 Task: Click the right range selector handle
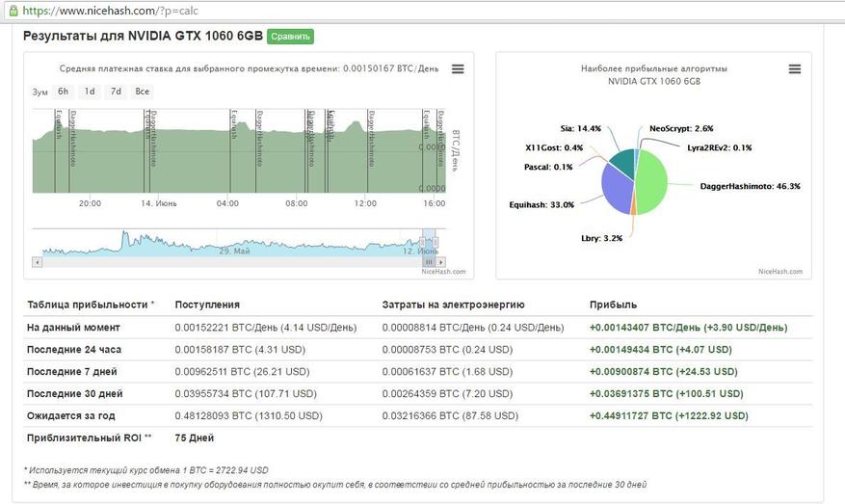pyautogui.click(x=436, y=243)
